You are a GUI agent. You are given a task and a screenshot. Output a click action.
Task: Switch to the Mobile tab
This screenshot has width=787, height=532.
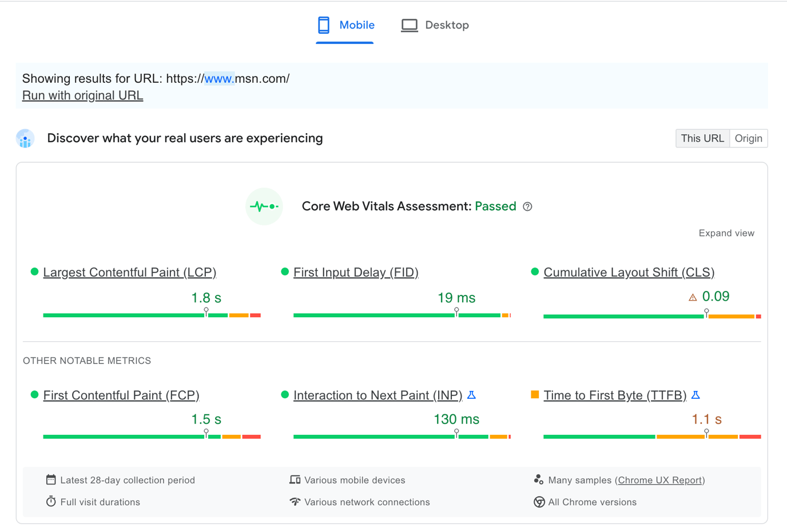point(345,25)
